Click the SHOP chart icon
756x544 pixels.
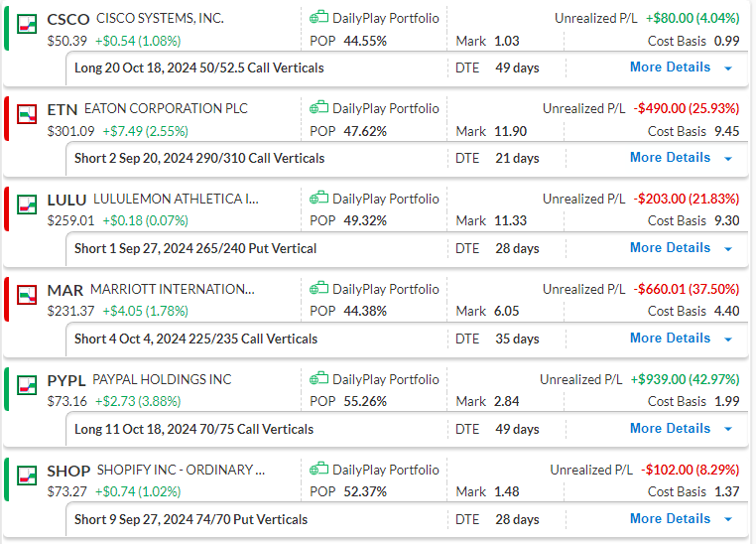click(27, 476)
